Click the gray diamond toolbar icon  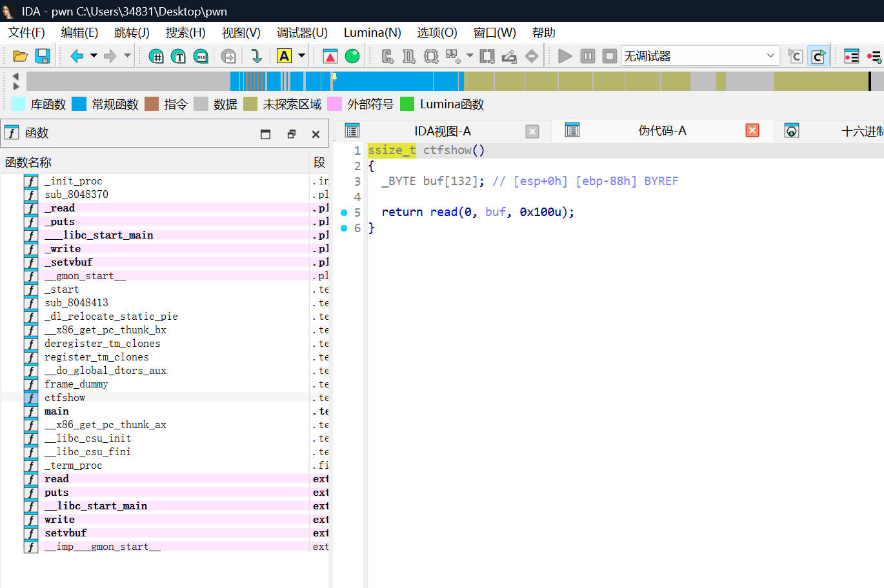point(532,56)
